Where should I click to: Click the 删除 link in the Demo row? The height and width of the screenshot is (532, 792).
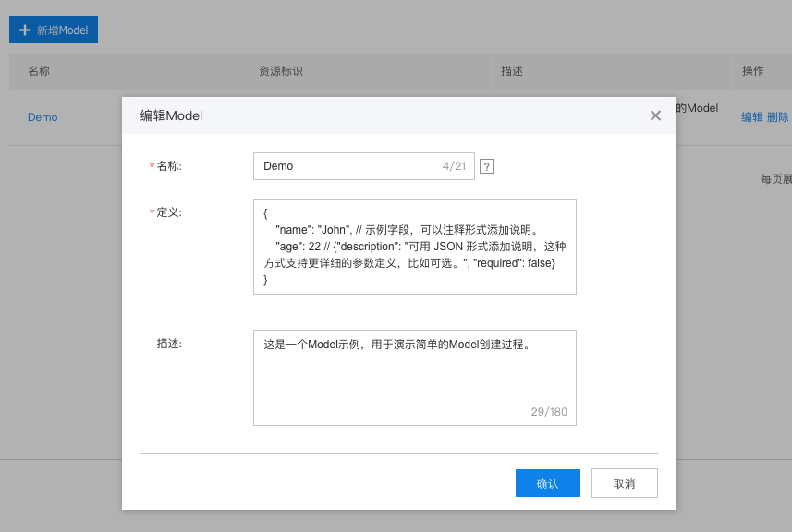tap(778, 117)
